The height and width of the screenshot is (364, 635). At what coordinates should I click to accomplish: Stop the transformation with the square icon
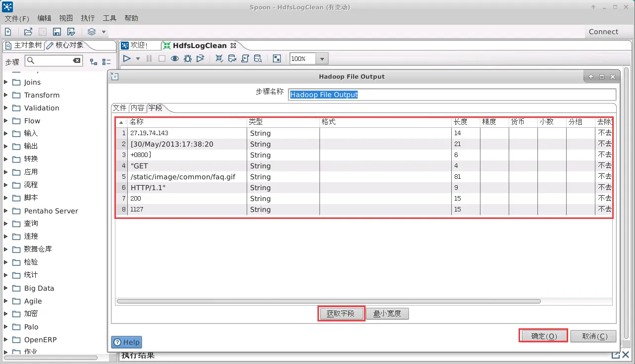162,58
